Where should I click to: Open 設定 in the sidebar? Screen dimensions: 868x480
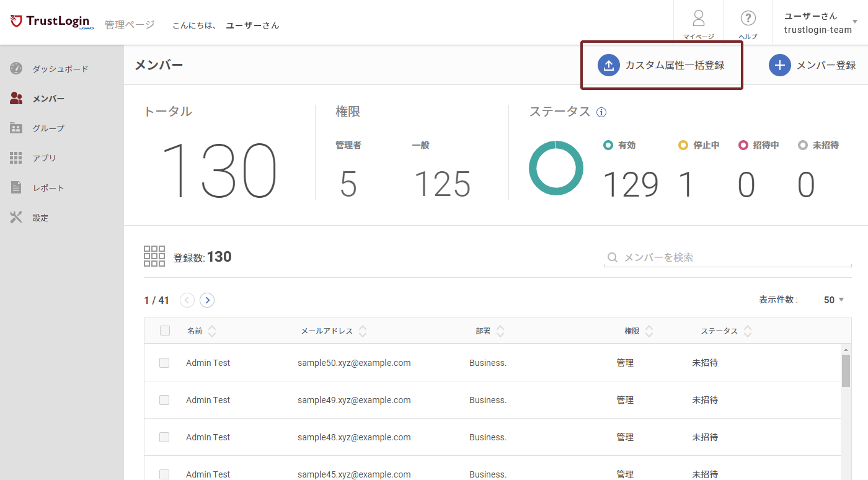click(41, 218)
